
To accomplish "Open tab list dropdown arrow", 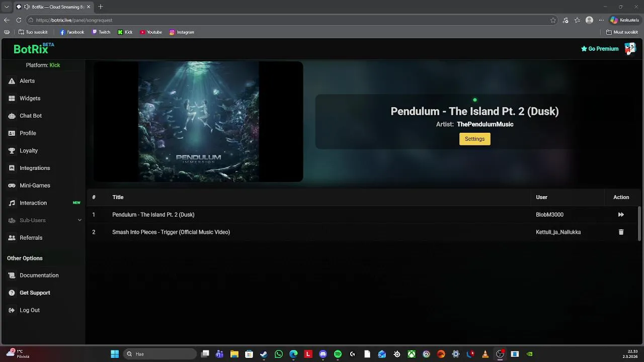I will [7, 7].
